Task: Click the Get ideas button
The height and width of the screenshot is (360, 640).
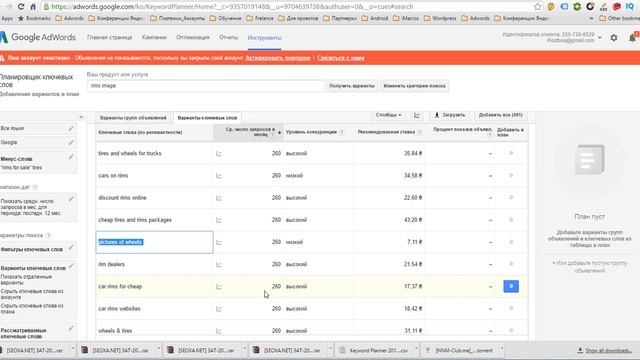Action: click(x=352, y=86)
